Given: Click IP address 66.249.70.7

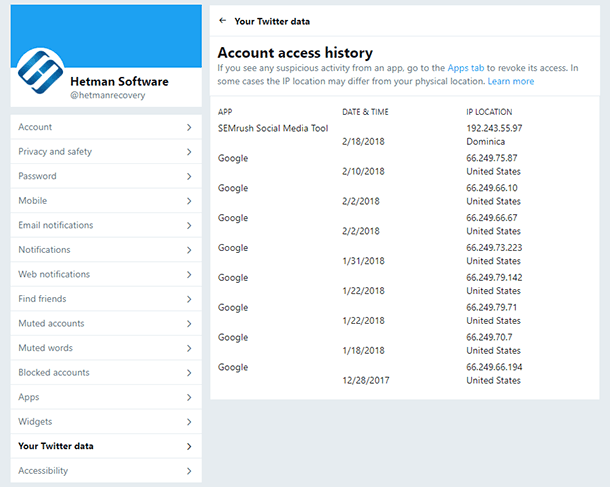Looking at the screenshot, I should 489,337.
